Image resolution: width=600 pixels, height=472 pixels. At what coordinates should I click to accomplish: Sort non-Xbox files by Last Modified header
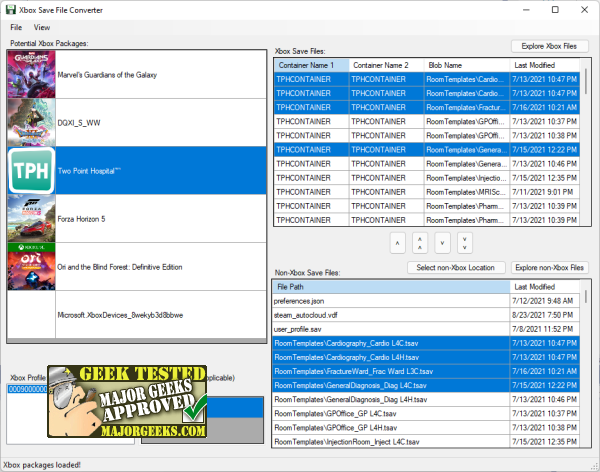(x=545, y=287)
